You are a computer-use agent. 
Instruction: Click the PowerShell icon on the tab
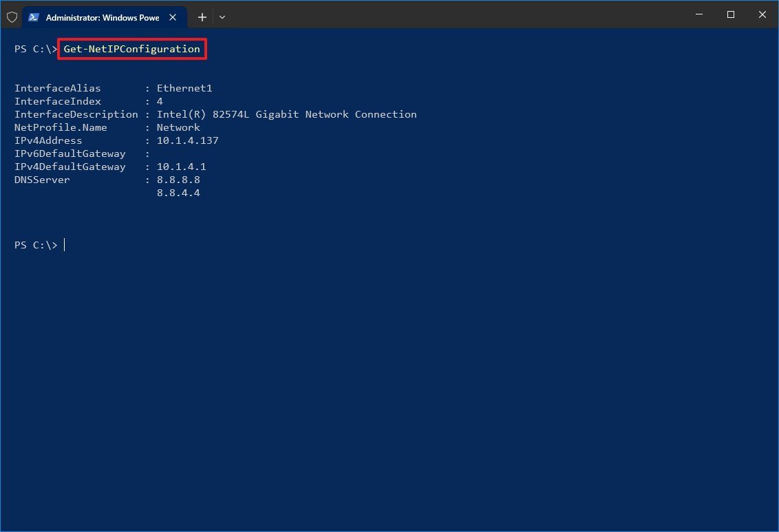tap(34, 17)
